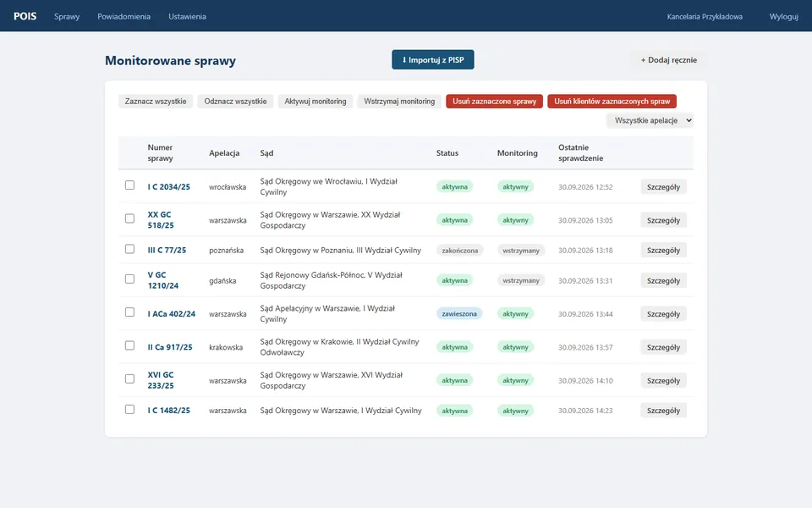The image size is (812, 508).
Task: Tick checkbox next to II Ca 917/25
Action: (129, 345)
